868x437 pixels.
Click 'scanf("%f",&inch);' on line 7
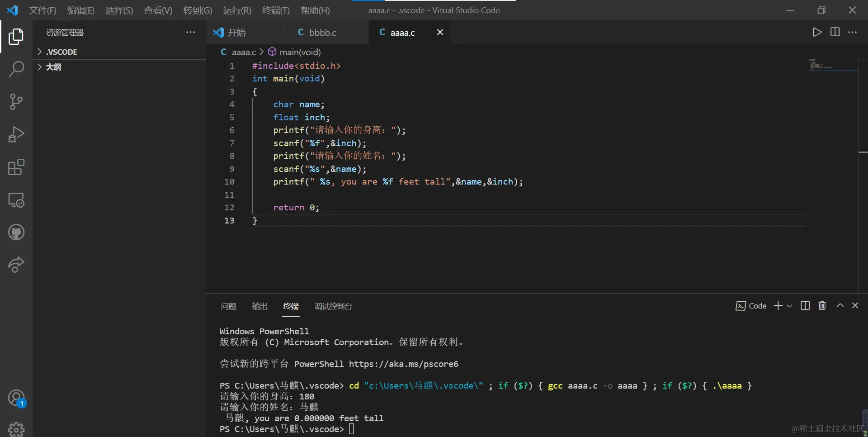point(320,143)
